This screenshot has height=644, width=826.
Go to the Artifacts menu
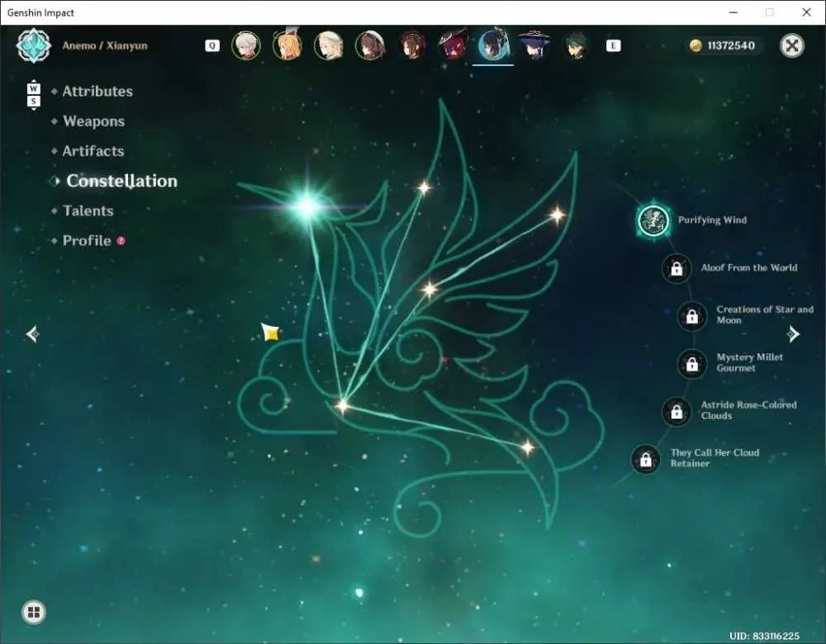tap(93, 151)
